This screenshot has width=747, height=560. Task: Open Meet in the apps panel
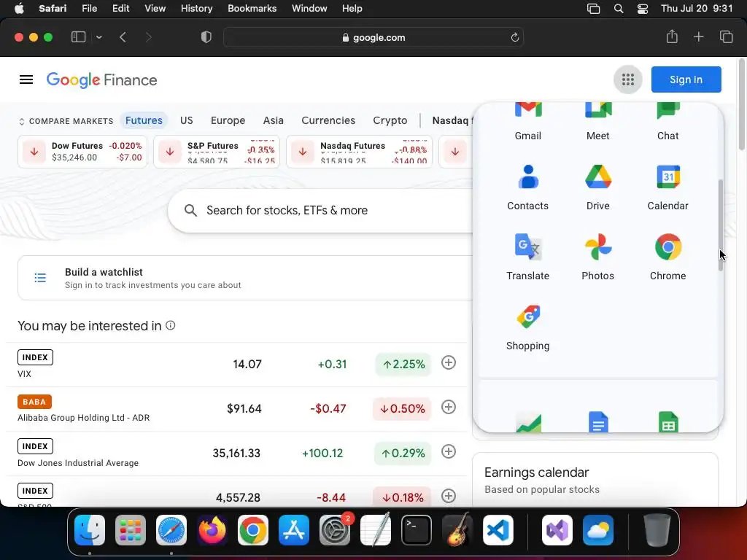tap(598, 122)
